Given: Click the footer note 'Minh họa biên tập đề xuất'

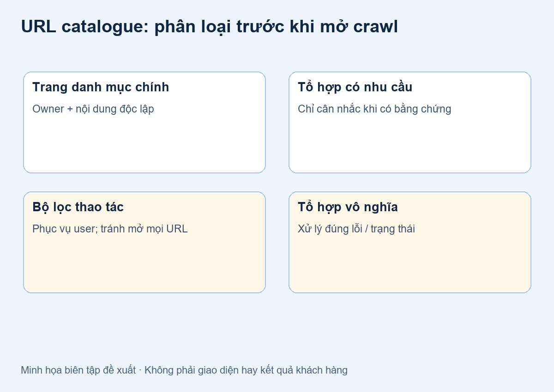Looking at the screenshot, I should [78, 370].
